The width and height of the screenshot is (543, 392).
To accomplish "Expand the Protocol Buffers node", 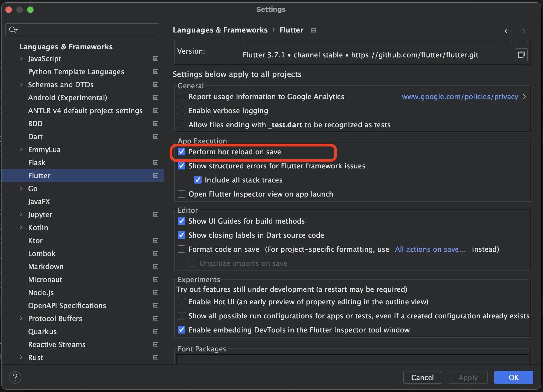I will pos(21,318).
